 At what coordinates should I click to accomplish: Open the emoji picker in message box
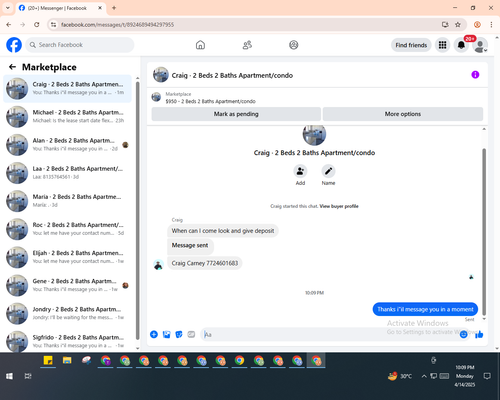click(463, 334)
